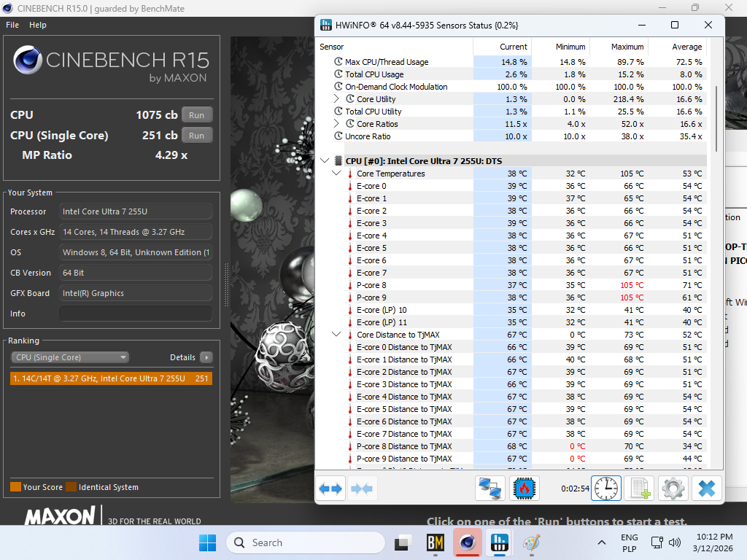Click the HWiNFO CPU chip flame icon
This screenshot has height=560, width=747.
(x=525, y=489)
